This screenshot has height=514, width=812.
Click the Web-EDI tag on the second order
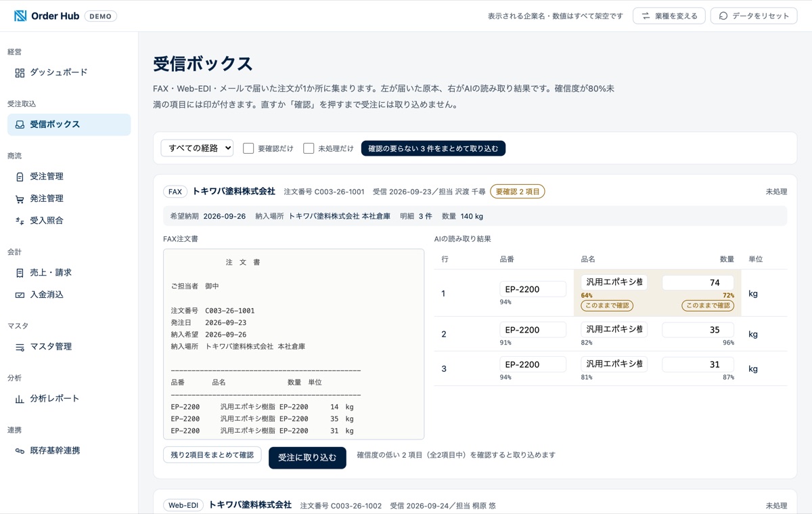pyautogui.click(x=183, y=505)
